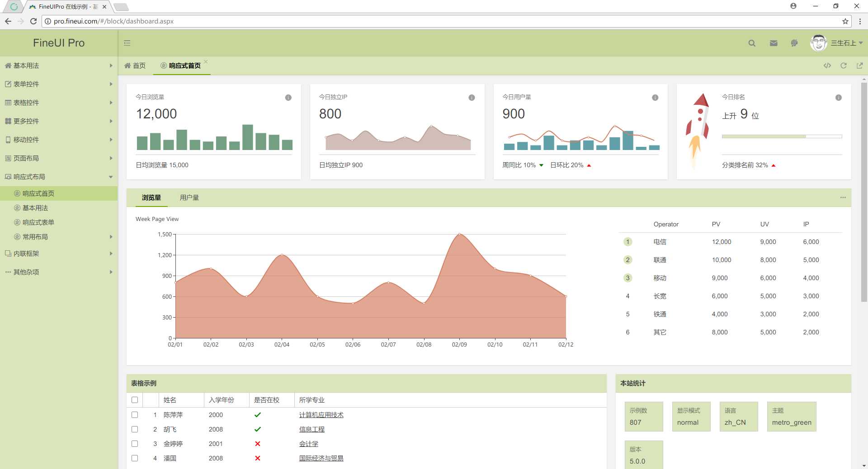Sort by 姓名 column header
The width and height of the screenshot is (868, 469).
[x=181, y=400]
